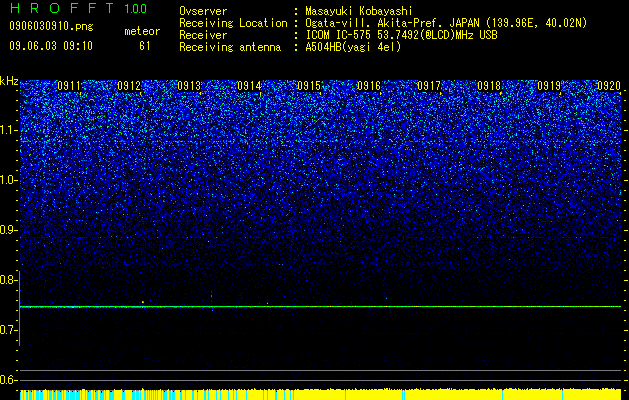Select the 0913 time marker
The width and height of the screenshot is (629, 400).
189,86
